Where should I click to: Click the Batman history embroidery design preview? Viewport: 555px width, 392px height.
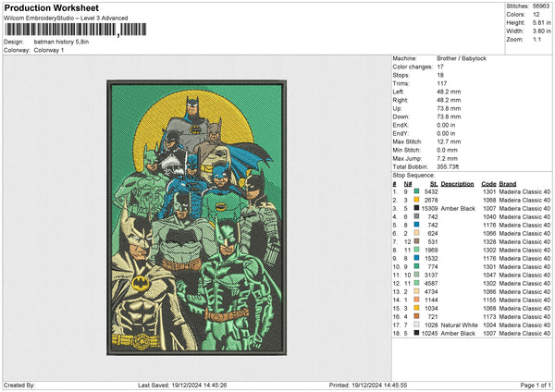(x=197, y=217)
